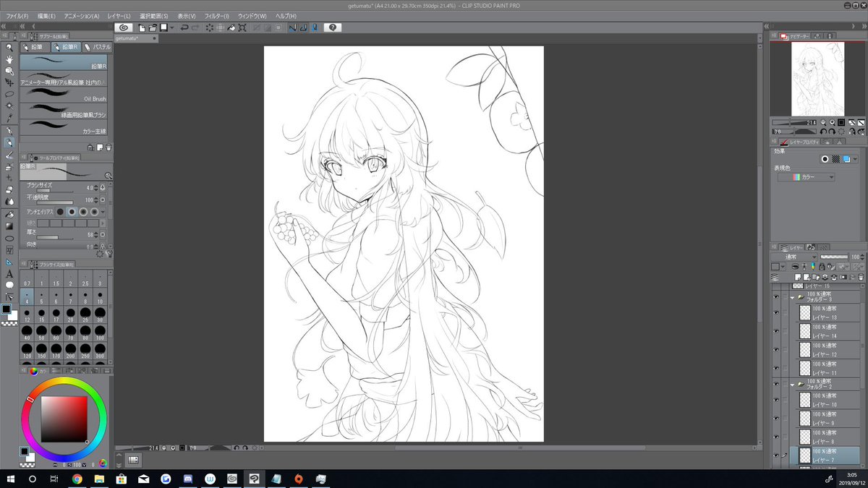This screenshot has width=868, height=488.
Task: Open a file from toolbar
Action: [153, 27]
